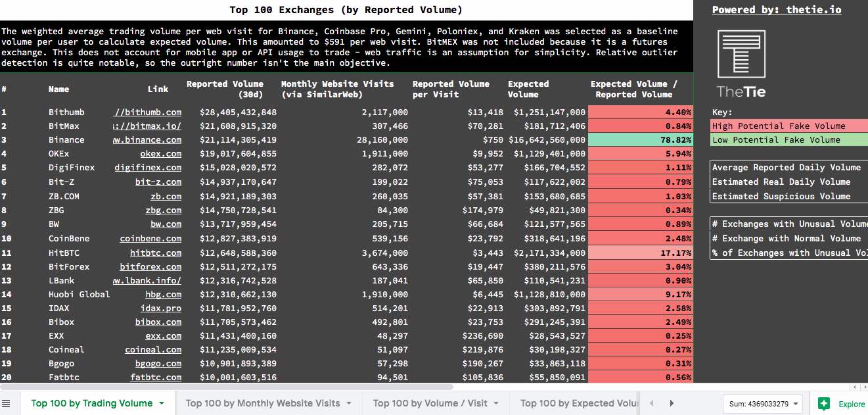Click TheTie logo image

[741, 64]
